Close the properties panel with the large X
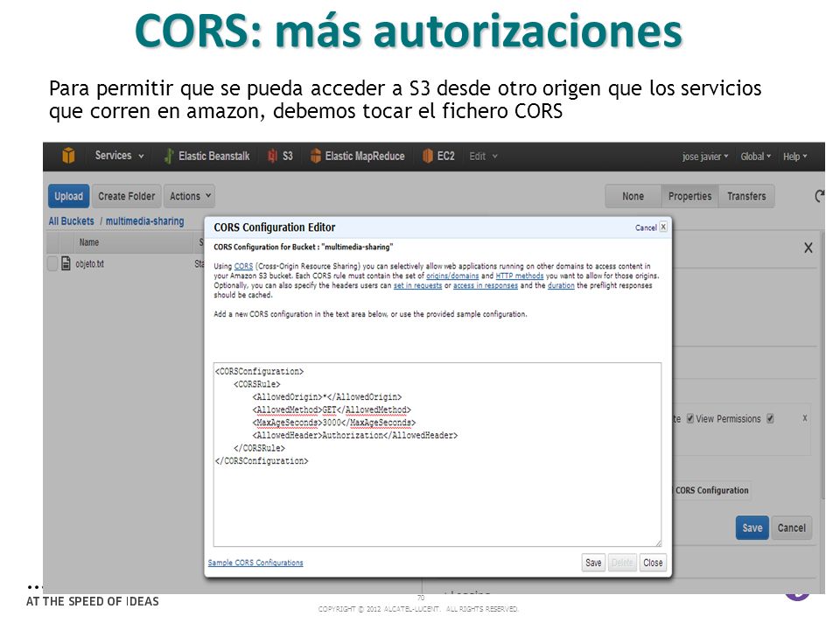Viewport: 840px width, 630px height. [808, 248]
